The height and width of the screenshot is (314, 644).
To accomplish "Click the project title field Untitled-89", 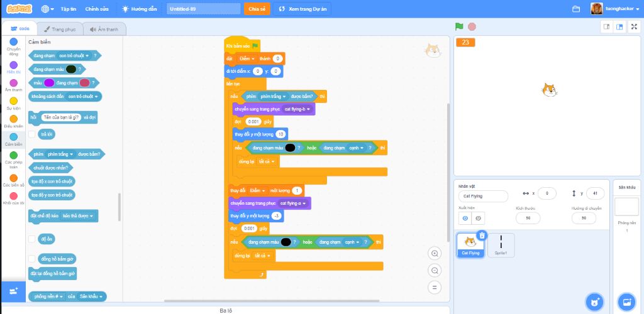I will 203,9.
